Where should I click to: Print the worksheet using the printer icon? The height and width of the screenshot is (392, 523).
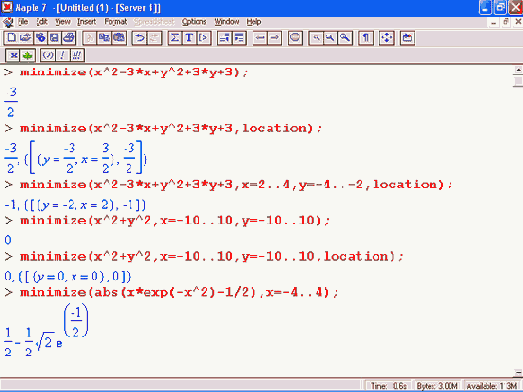[69, 38]
